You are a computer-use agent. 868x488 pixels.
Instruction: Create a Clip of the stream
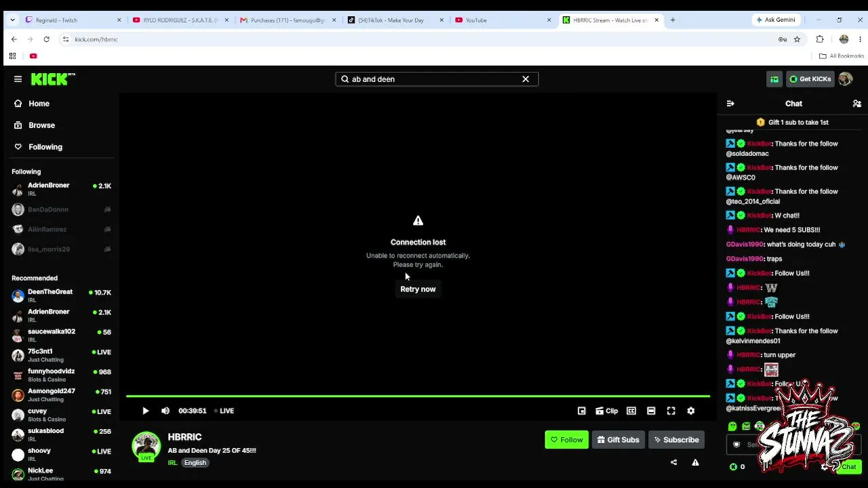point(606,411)
